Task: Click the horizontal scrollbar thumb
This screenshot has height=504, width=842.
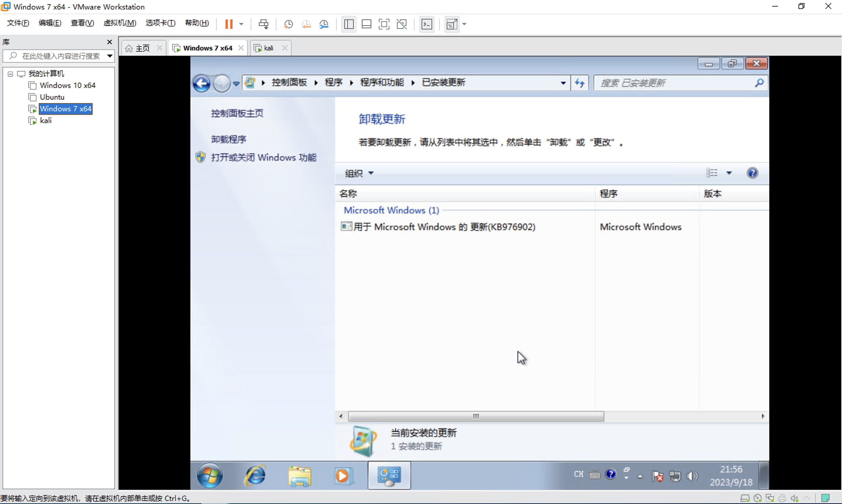Action: pyautogui.click(x=476, y=416)
